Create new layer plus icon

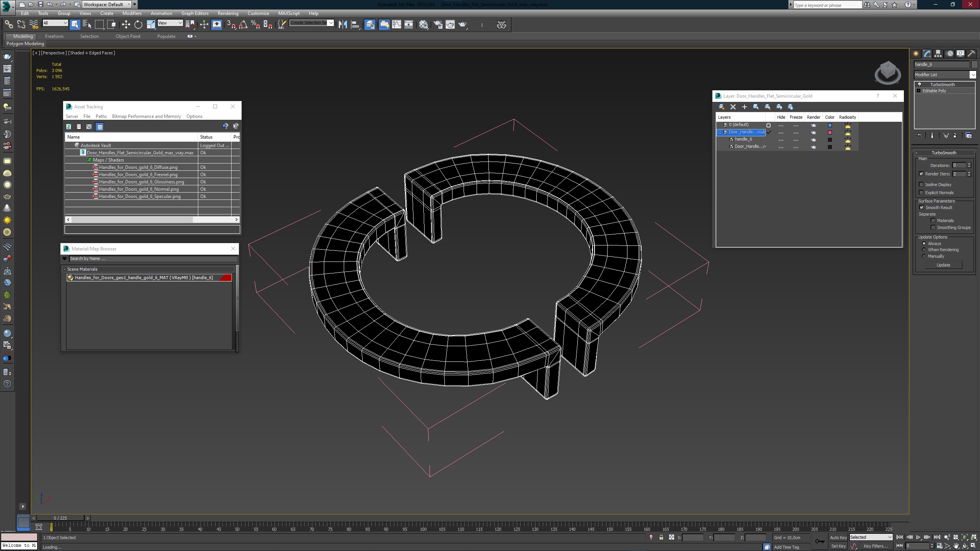(744, 107)
